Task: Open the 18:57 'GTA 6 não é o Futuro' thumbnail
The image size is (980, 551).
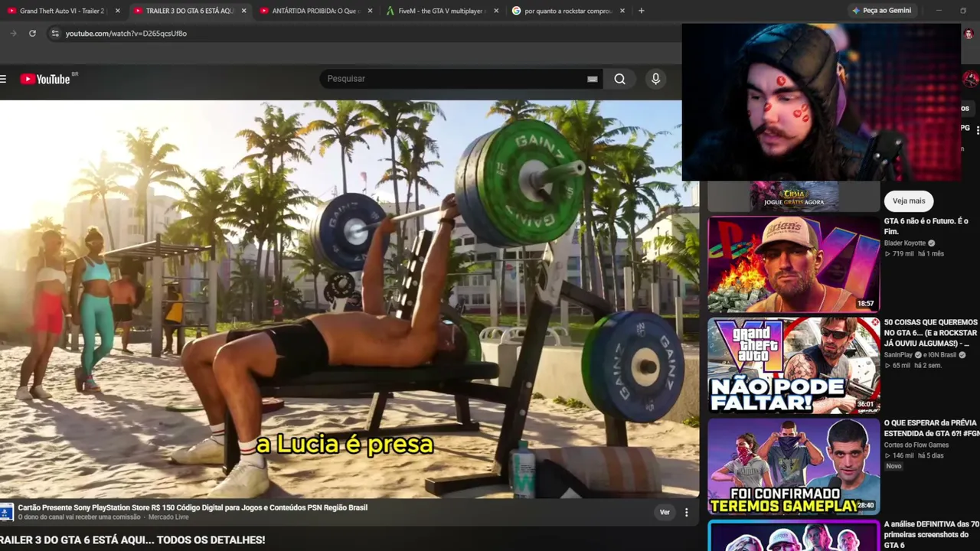Action: pyautogui.click(x=793, y=264)
